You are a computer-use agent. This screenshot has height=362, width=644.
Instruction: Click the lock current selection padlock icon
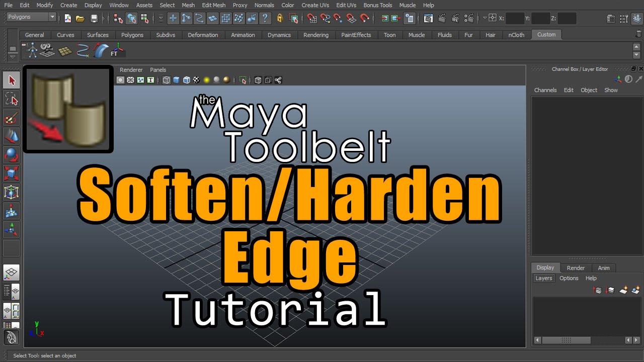(280, 19)
